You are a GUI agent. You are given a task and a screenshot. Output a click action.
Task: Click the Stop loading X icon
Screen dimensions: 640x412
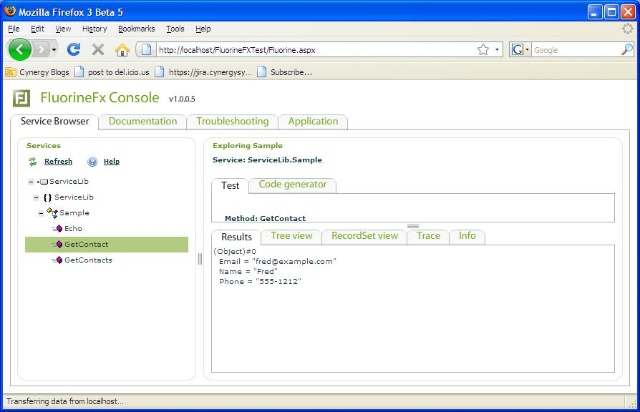[98, 50]
